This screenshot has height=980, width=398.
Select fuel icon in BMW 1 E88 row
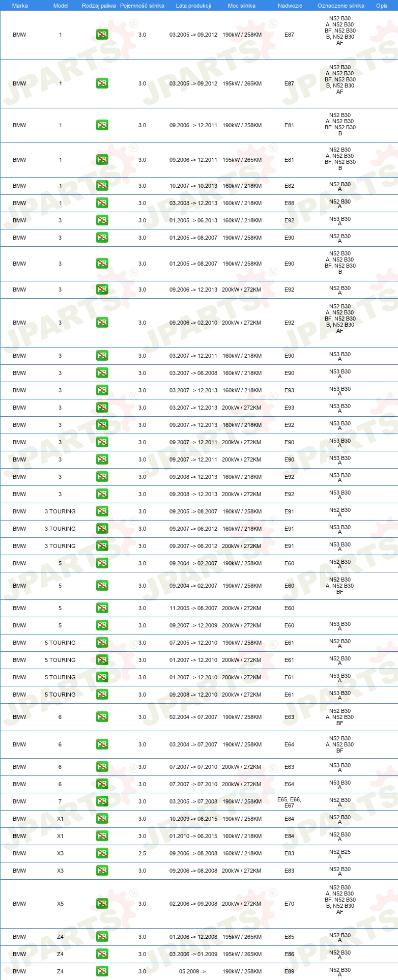(102, 203)
